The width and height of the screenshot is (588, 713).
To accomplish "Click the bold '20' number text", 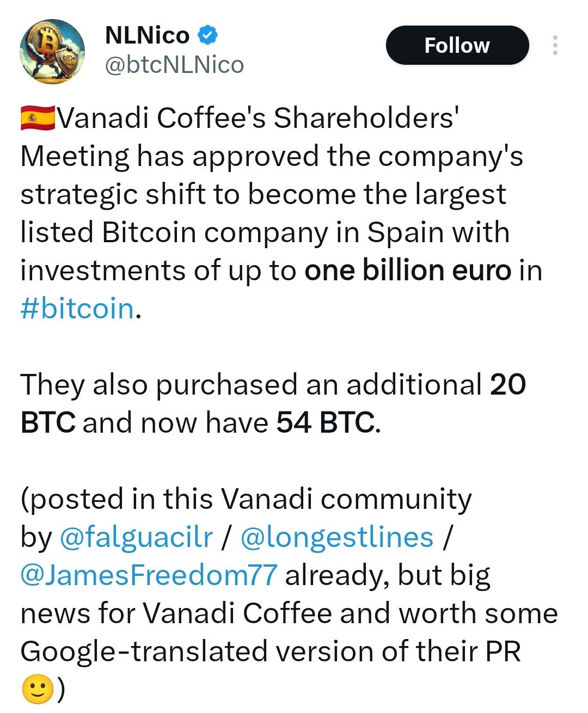I will [508, 385].
